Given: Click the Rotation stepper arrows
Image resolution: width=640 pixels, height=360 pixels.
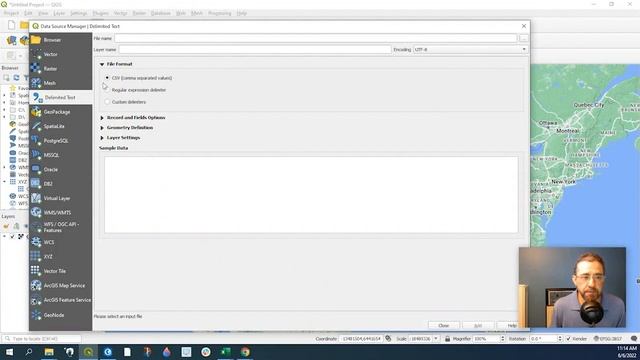Looking at the screenshot, I should point(560,339).
